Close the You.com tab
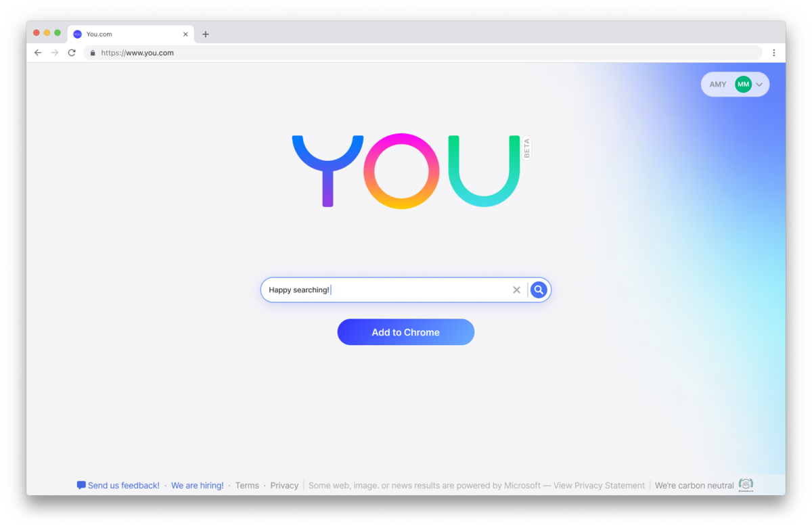The height and width of the screenshot is (527, 812). (x=185, y=34)
